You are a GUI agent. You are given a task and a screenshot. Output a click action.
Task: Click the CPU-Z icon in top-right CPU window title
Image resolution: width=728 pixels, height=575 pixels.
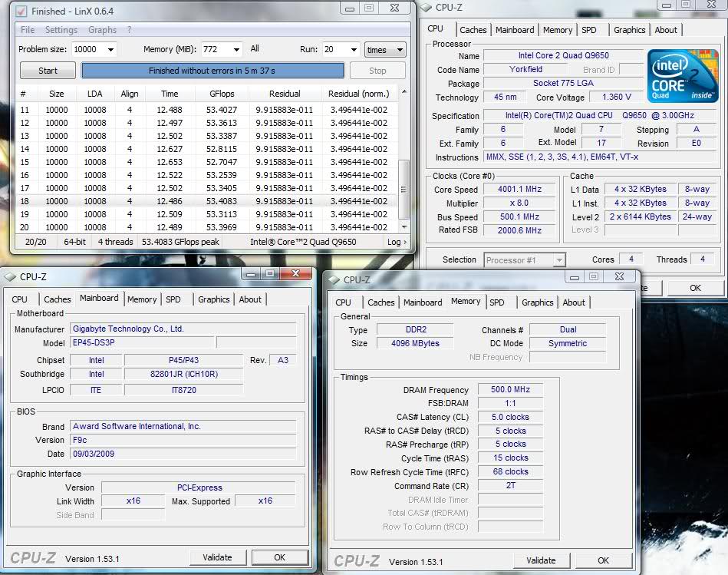coord(427,8)
